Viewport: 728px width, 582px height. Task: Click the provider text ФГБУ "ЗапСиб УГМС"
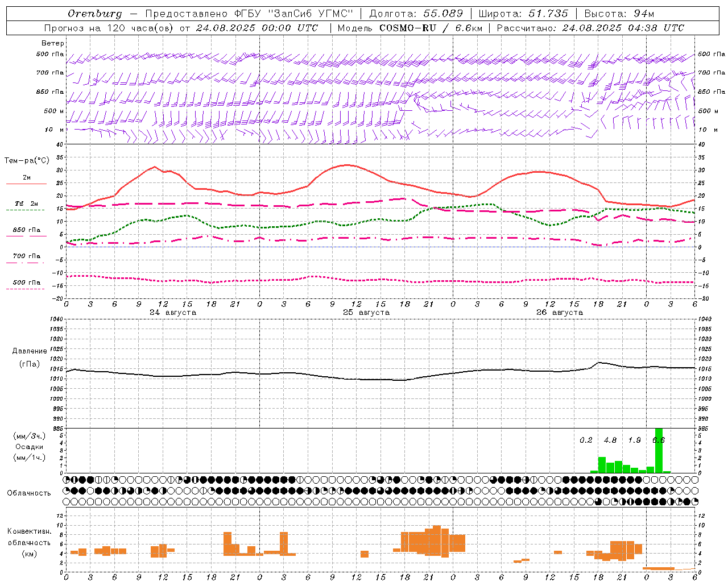pos(293,14)
